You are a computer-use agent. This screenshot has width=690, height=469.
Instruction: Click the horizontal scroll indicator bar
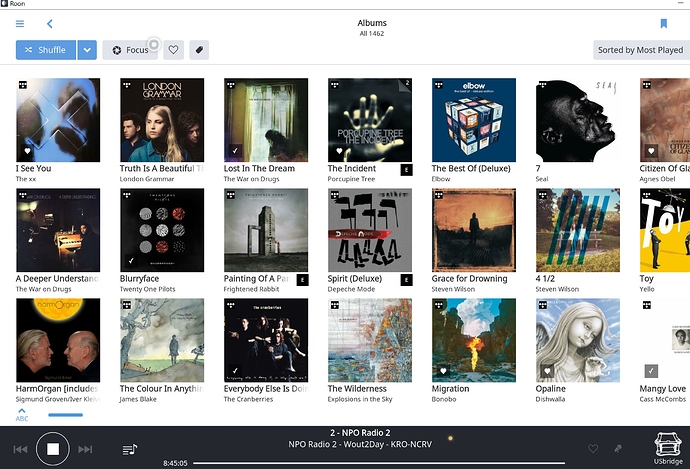pyautogui.click(x=66, y=414)
